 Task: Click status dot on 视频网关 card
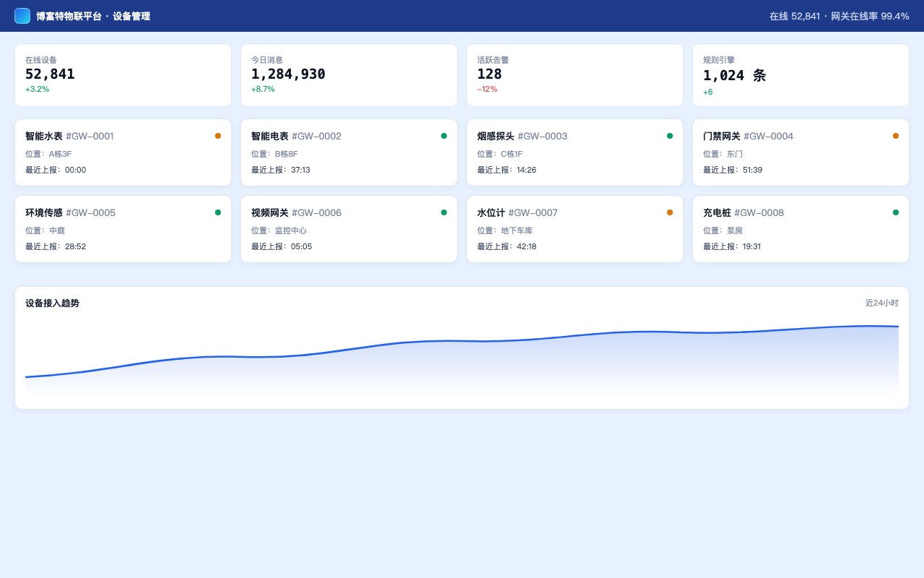[444, 212]
